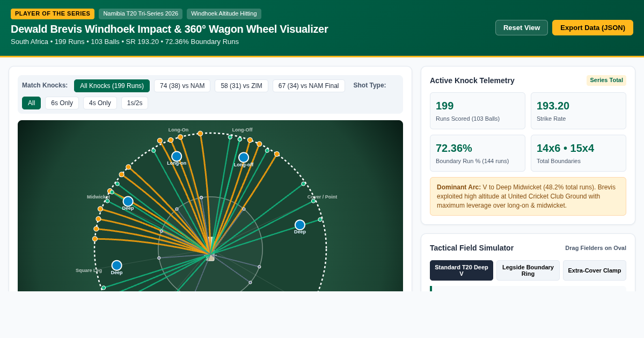The image size is (644, 338).
Task: Apply Legside Boundary Ring field preset
Action: coord(528,270)
